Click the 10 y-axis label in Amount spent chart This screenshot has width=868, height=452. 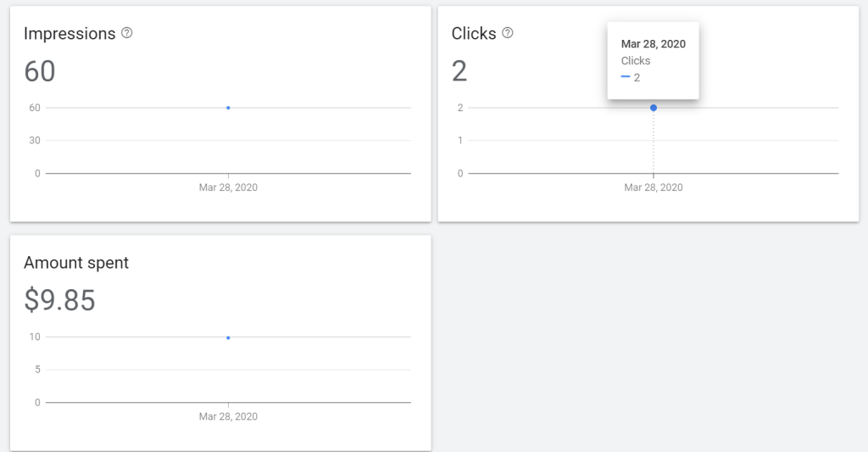tap(35, 337)
